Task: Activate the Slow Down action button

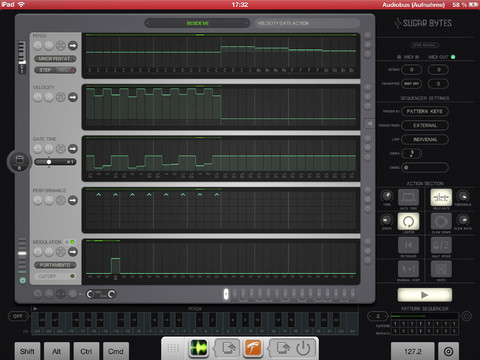Action: [x=441, y=221]
